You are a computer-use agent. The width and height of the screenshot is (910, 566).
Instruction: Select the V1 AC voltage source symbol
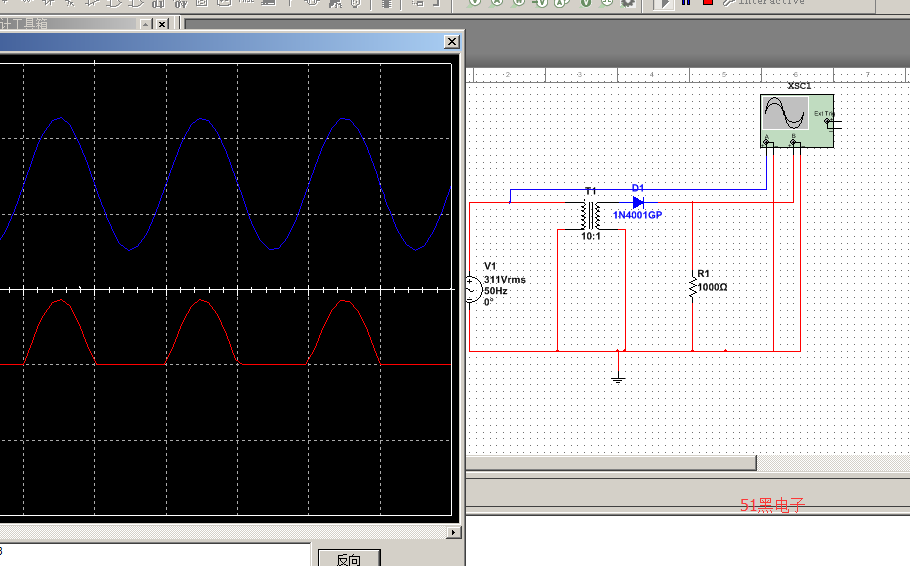coord(473,289)
